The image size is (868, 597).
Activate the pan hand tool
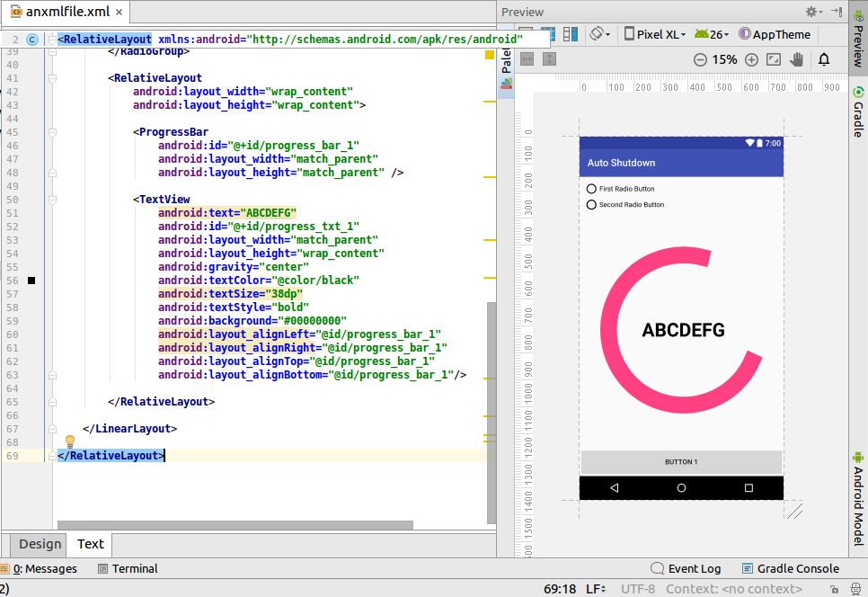tap(797, 59)
